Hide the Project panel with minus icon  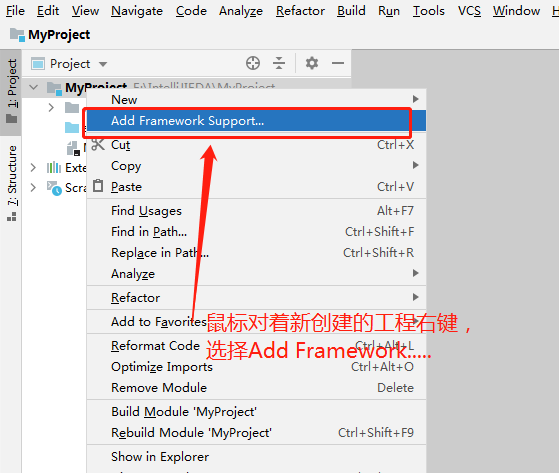338,63
